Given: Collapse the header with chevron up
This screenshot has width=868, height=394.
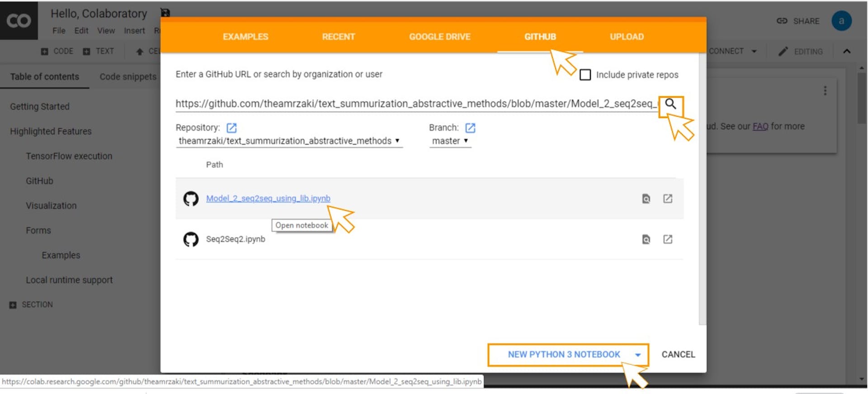Looking at the screenshot, I should pyautogui.click(x=847, y=52).
